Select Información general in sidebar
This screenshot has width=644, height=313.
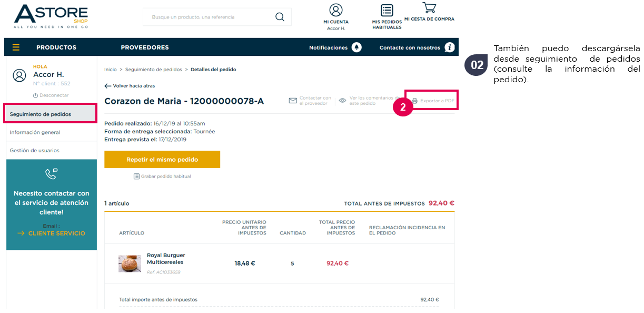(51, 132)
